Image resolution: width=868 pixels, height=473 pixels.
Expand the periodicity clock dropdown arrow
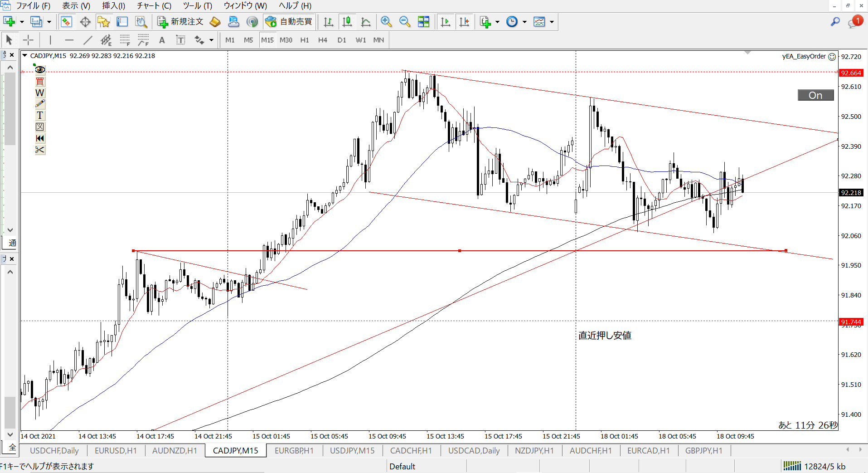click(524, 22)
